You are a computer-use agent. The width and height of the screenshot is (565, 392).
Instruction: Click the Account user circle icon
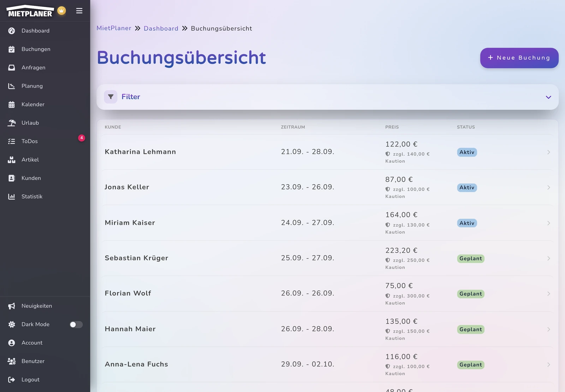tap(12, 343)
